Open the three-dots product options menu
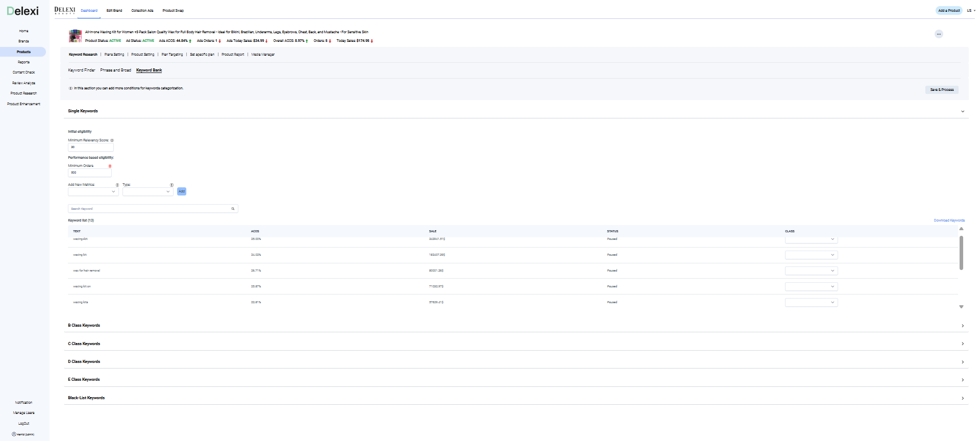980x441 pixels. (939, 34)
